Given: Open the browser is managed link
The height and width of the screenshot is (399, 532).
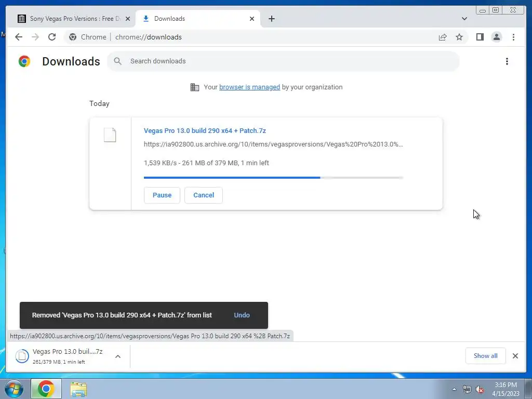Looking at the screenshot, I should [x=249, y=87].
